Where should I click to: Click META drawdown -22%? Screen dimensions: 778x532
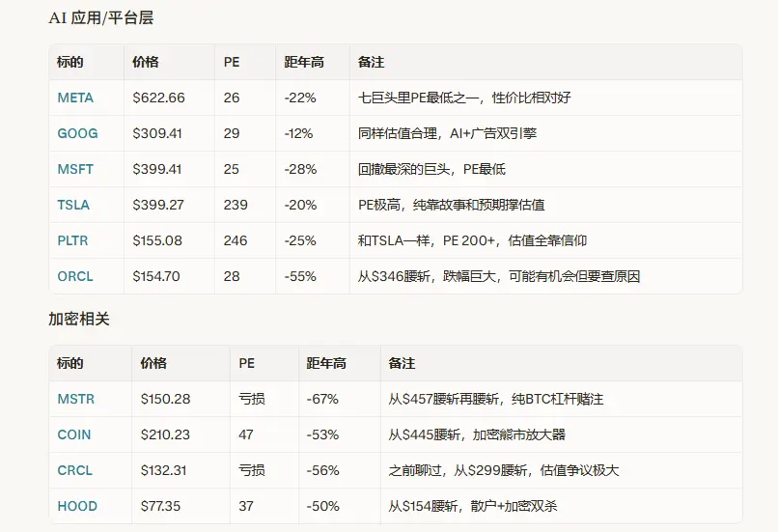(x=300, y=98)
